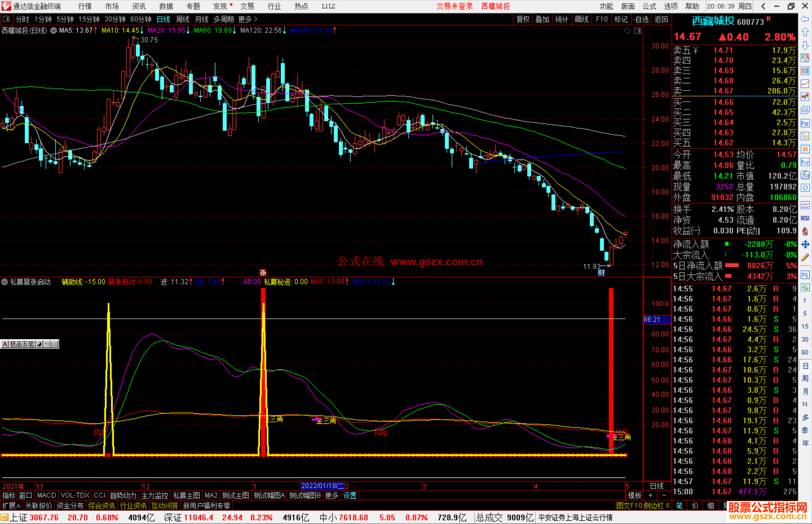Click the F5 sidebar icon
This screenshot has width=812, height=524.
805,275
